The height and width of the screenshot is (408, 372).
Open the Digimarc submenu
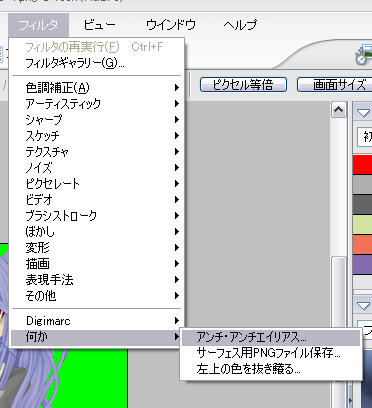(x=97, y=321)
